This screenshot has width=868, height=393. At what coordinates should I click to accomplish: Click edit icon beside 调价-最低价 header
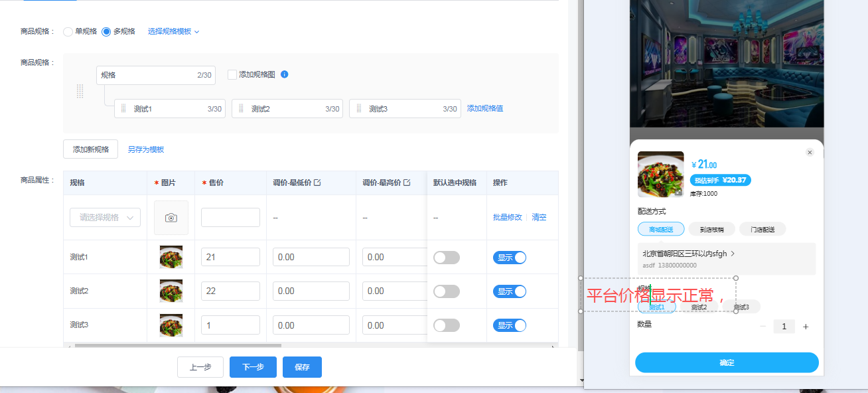coord(317,183)
